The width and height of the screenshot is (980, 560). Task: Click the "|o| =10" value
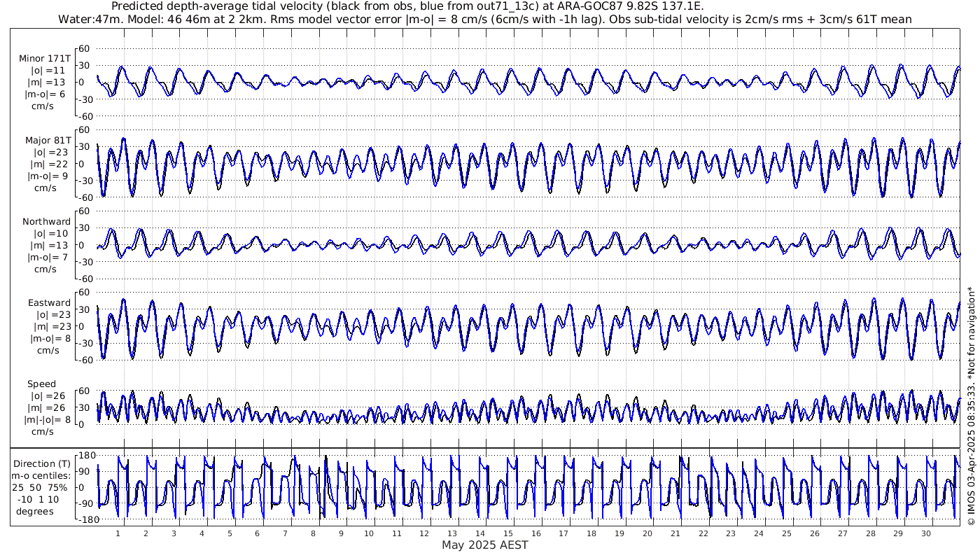[x=49, y=233]
